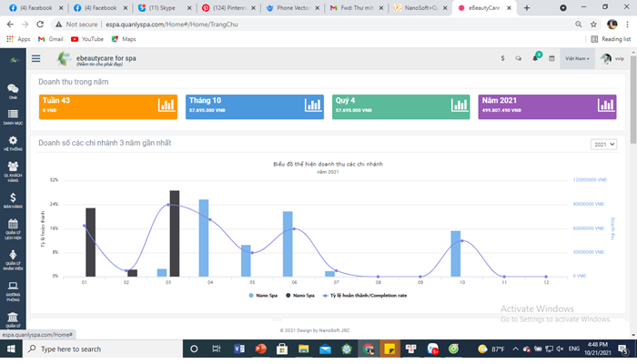This screenshot has height=364, width=637.
Task: Open Bán Hàng dollar icon in sidebar
Action: click(13, 200)
